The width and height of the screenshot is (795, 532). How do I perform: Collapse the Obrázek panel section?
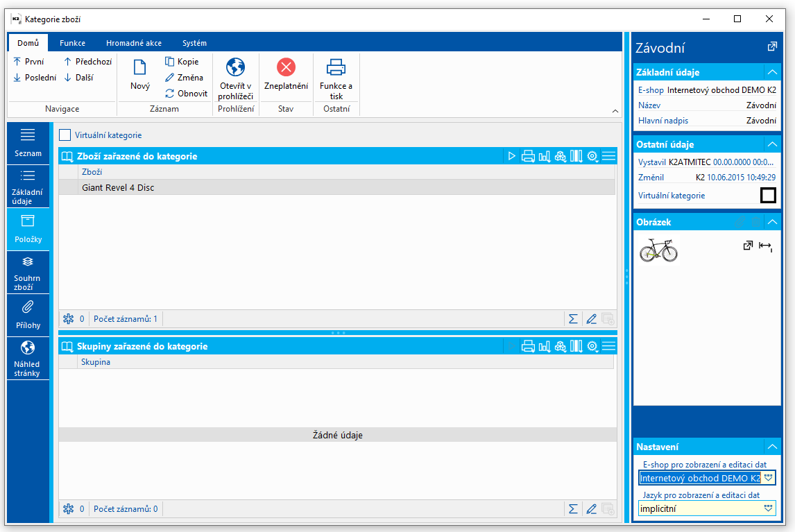[x=772, y=222]
